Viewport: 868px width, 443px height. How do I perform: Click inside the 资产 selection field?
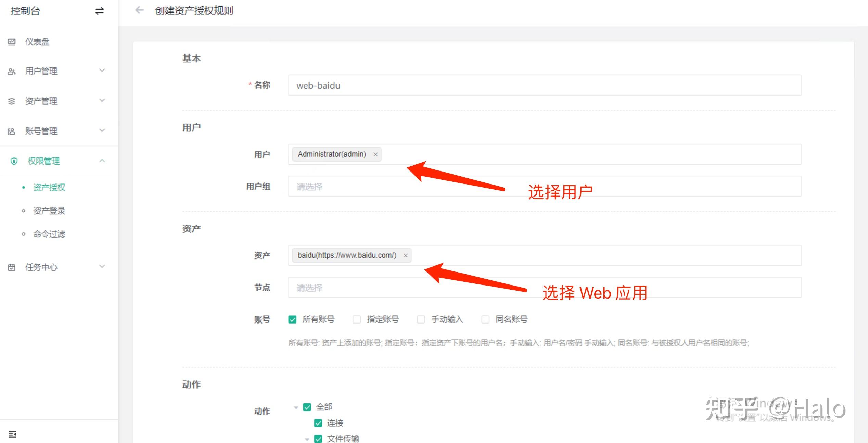tap(545, 255)
